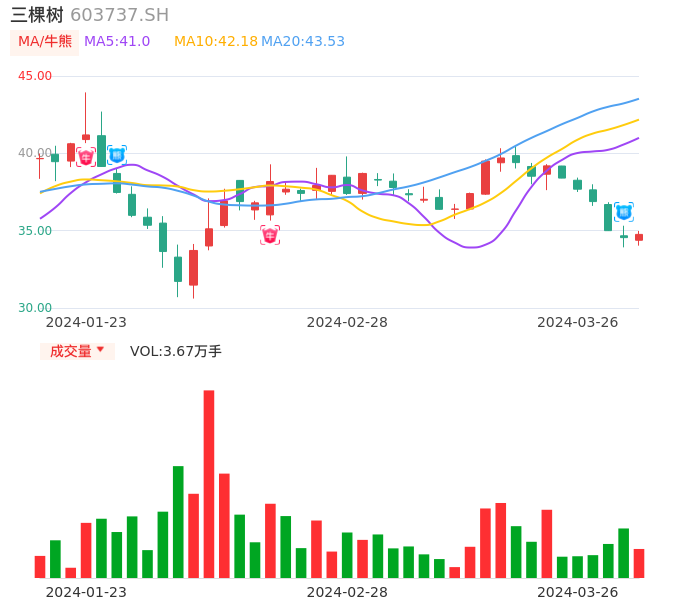Open the 成交量 indicator dropdown

point(76,351)
